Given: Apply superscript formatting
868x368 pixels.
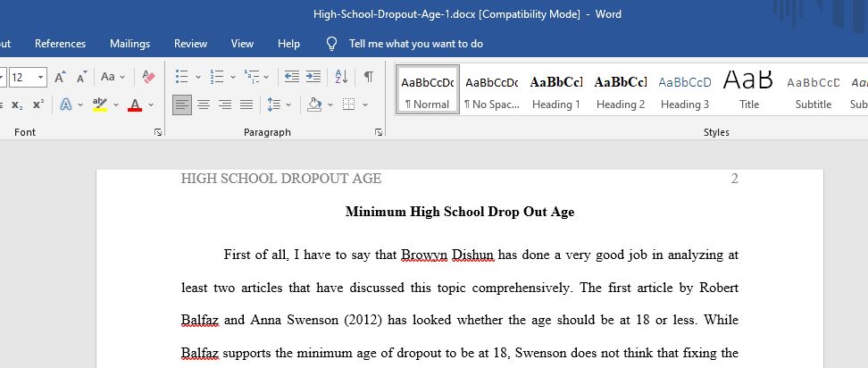Looking at the screenshot, I should (x=38, y=105).
